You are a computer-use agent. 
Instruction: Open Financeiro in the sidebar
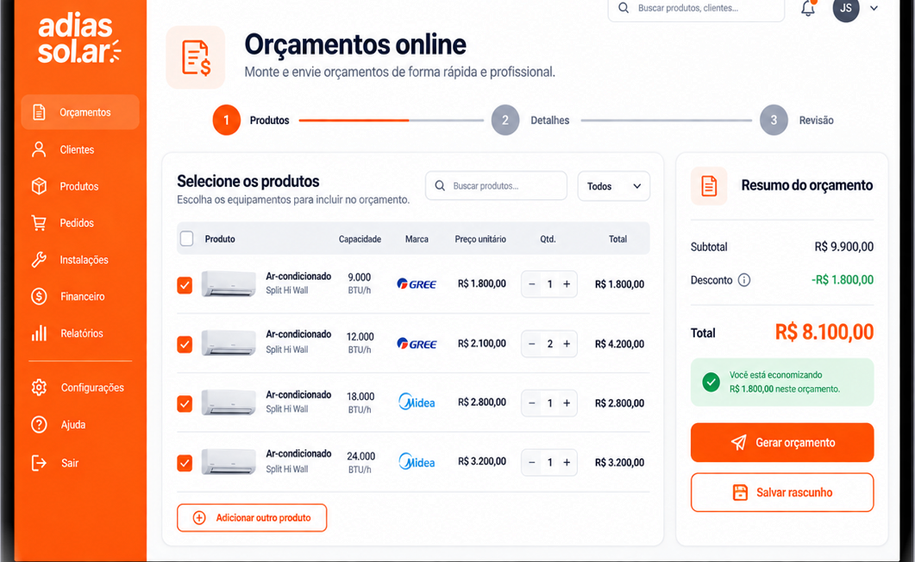(x=80, y=296)
